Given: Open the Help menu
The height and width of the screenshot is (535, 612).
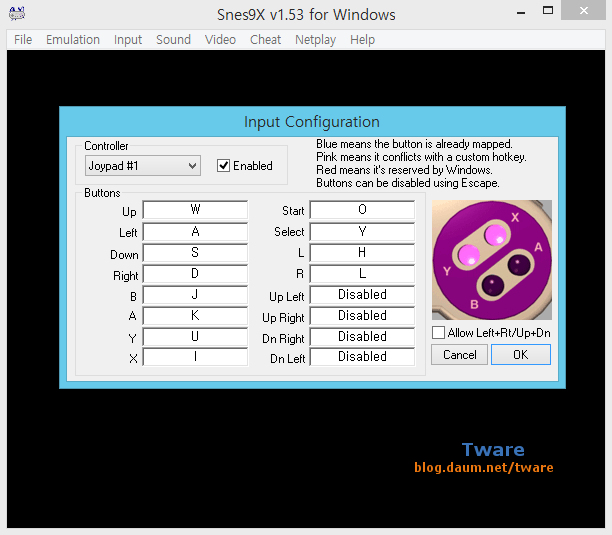Looking at the screenshot, I should [362, 39].
